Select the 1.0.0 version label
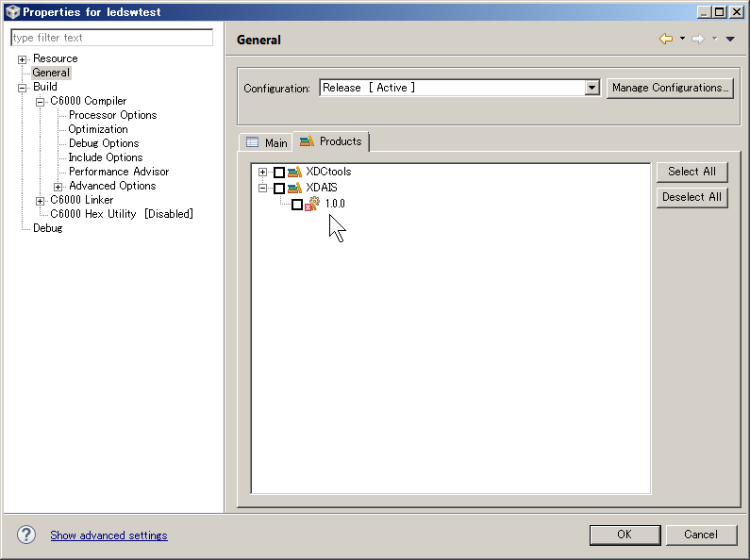 (335, 204)
